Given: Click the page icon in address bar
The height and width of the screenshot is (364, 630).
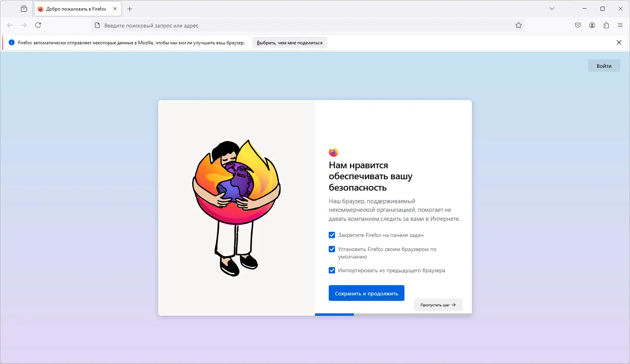Looking at the screenshot, I should tap(97, 25).
